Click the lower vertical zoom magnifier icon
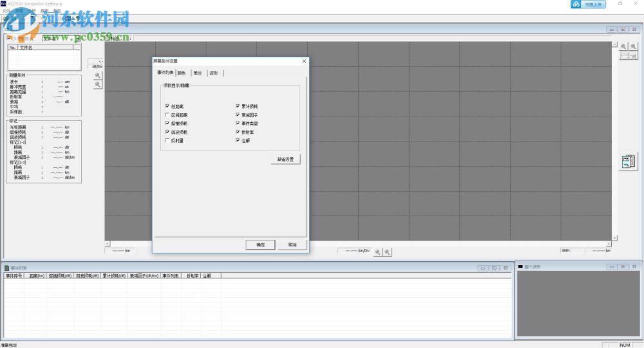The width and height of the screenshot is (644, 348). [98, 84]
